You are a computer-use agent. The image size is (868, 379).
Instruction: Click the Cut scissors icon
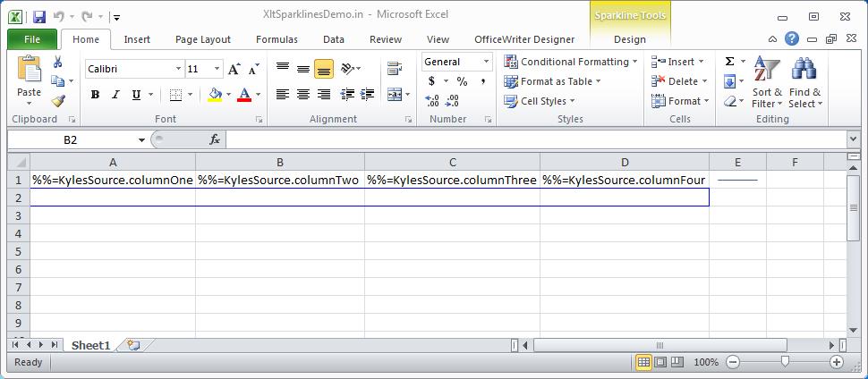pyautogui.click(x=58, y=62)
